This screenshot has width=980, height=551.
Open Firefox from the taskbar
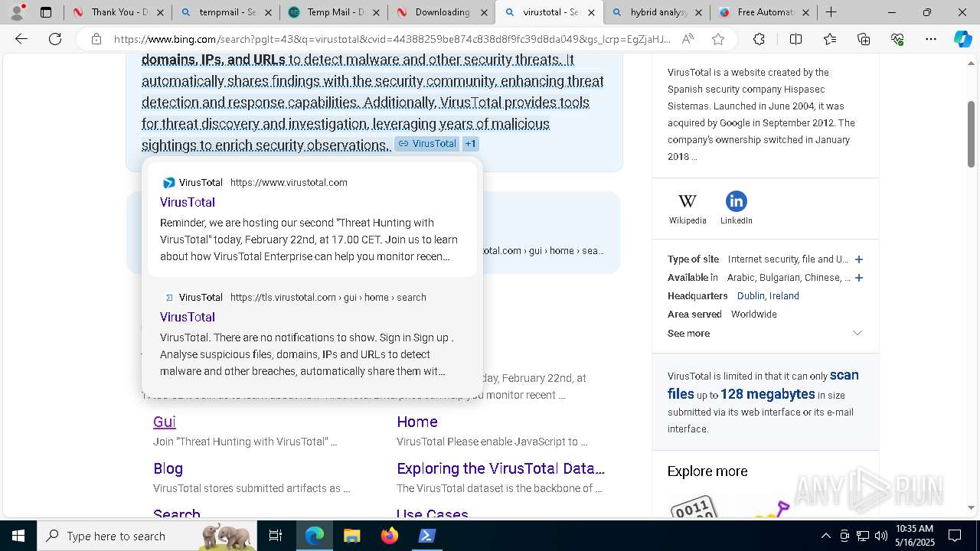[x=390, y=536]
